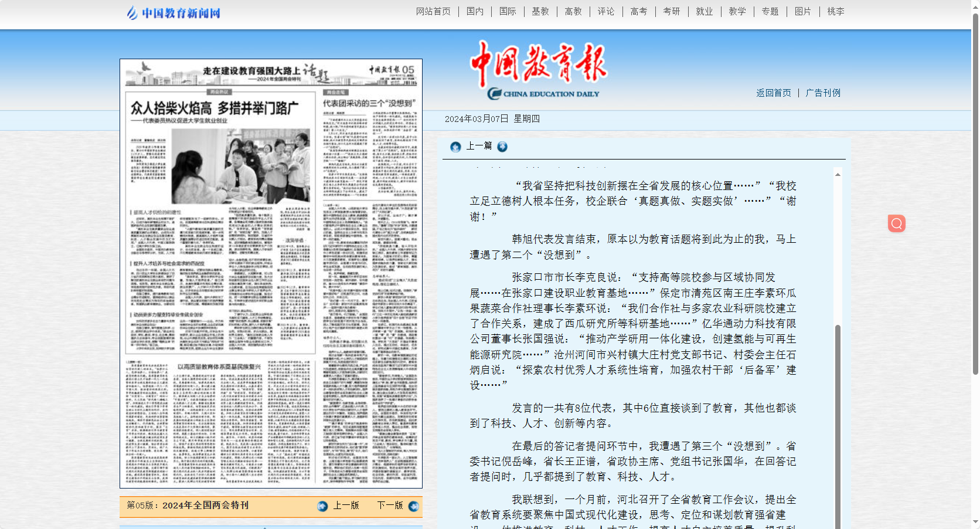Click the 上一篇 article link
Screen dimensions: 980x529
tap(479, 146)
